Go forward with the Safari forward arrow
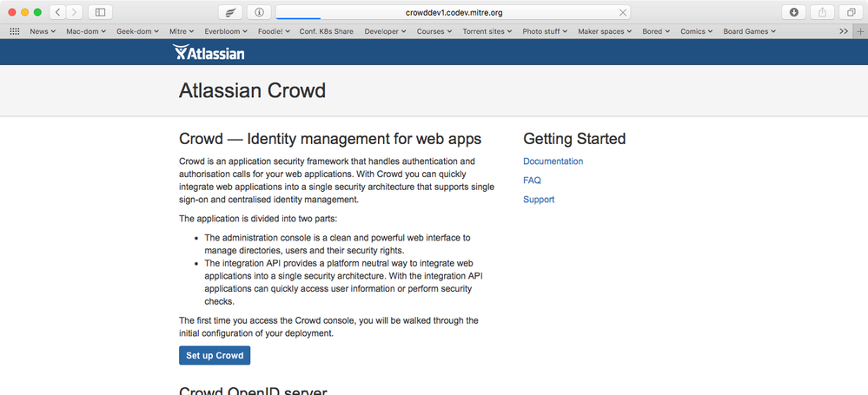Screen dimensions: 868x395 click(x=74, y=12)
